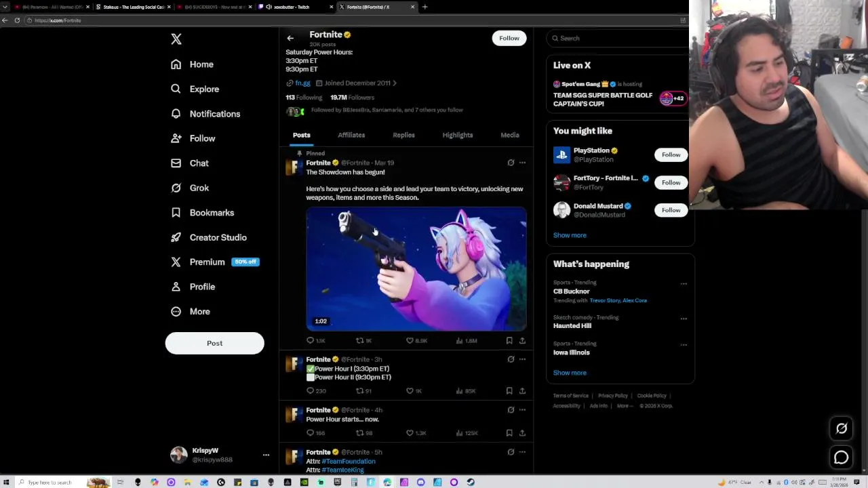Click the Follow item in the left sidebar
This screenshot has width=868, height=488.
pos(193,138)
